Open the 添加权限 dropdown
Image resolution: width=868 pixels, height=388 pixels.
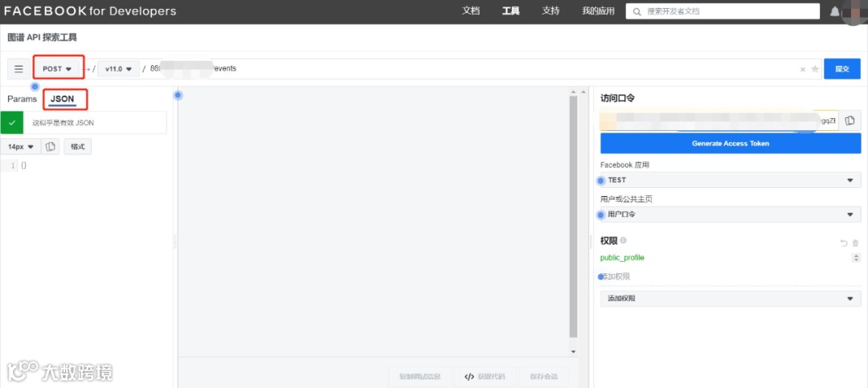730,298
